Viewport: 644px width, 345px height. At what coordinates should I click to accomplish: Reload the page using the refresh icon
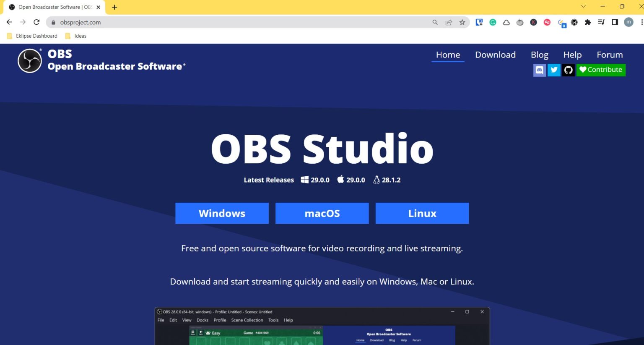(x=36, y=22)
